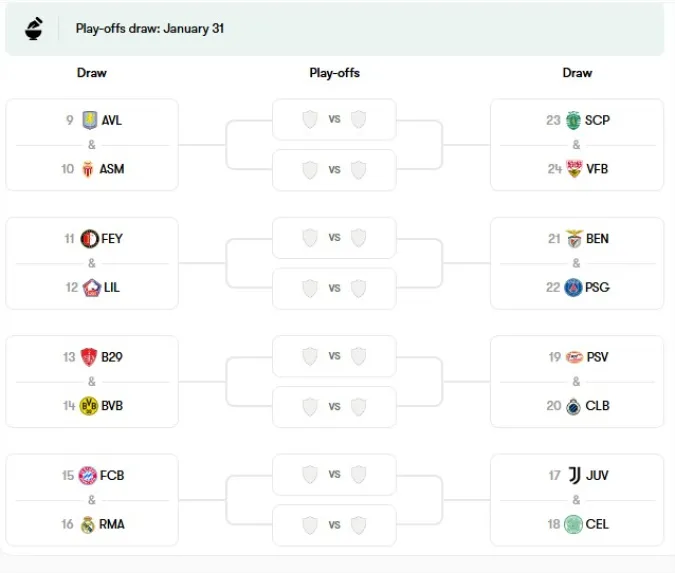Click the Juventus logo
The image size is (675, 573).
point(574,475)
